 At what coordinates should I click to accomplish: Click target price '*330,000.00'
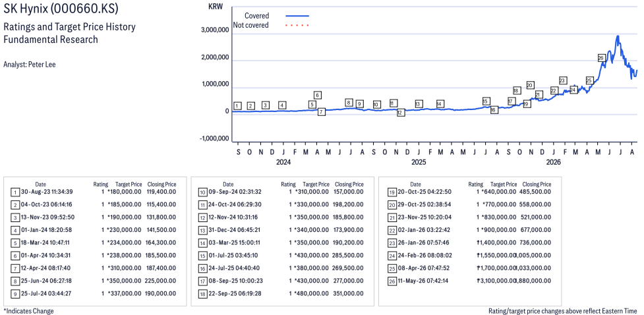[312, 204]
